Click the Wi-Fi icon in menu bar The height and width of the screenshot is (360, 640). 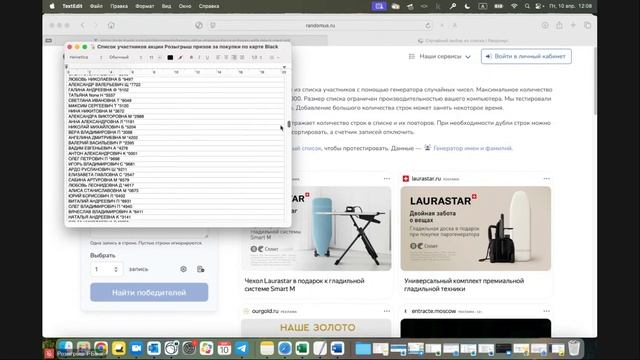514,6
